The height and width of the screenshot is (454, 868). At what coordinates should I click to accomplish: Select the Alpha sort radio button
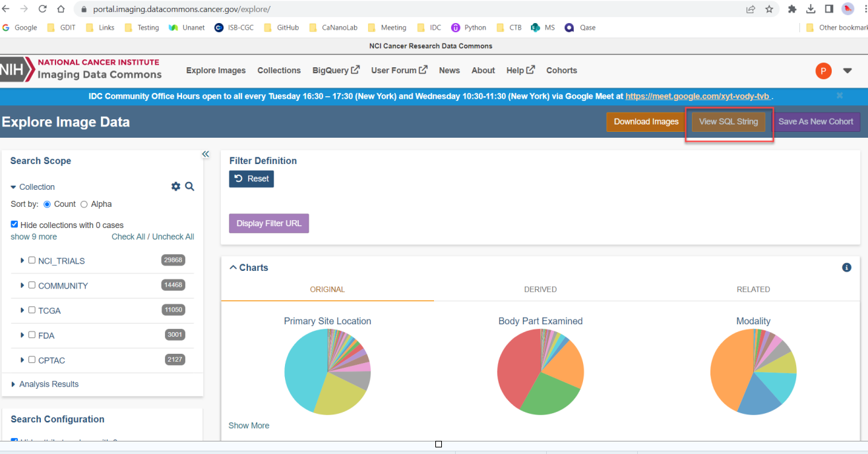[x=84, y=204]
